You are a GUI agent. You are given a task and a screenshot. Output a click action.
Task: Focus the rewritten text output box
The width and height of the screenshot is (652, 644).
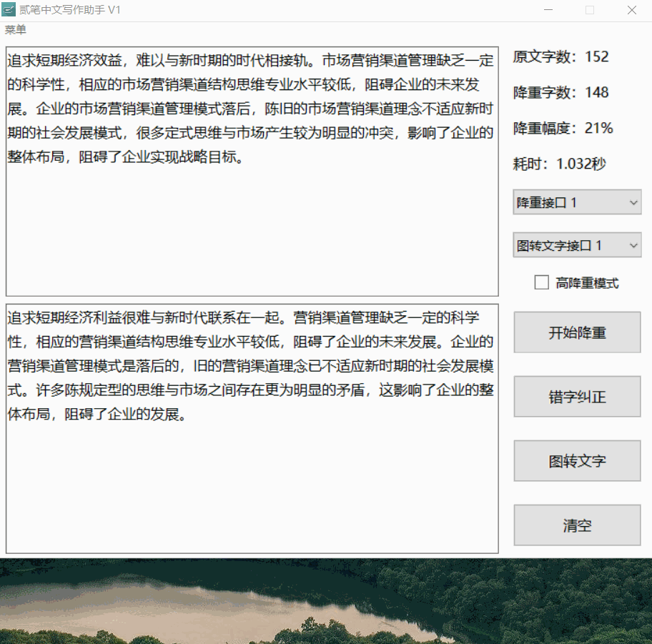252,429
